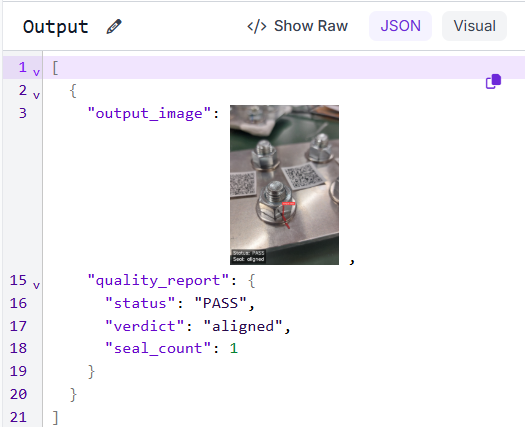The width and height of the screenshot is (525, 427).
Task: Click the red annotation label on the bolt image
Action: pyautogui.click(x=288, y=203)
